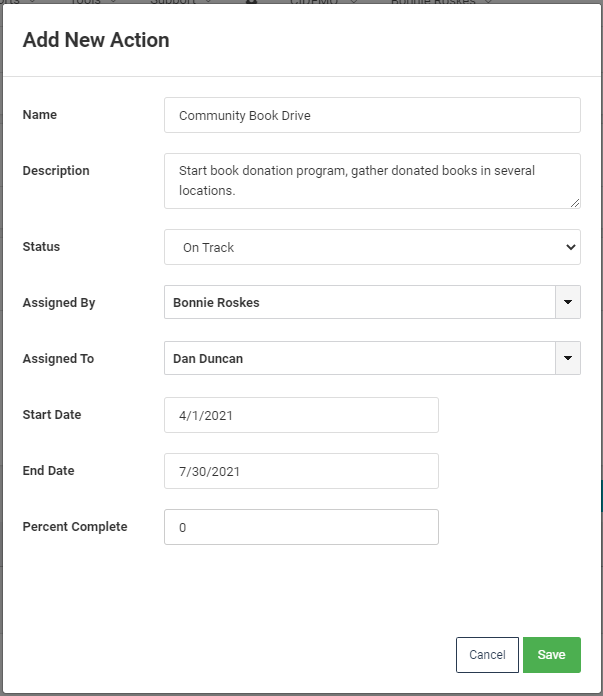Open the Bonnie Roskes combo box field

(359, 302)
